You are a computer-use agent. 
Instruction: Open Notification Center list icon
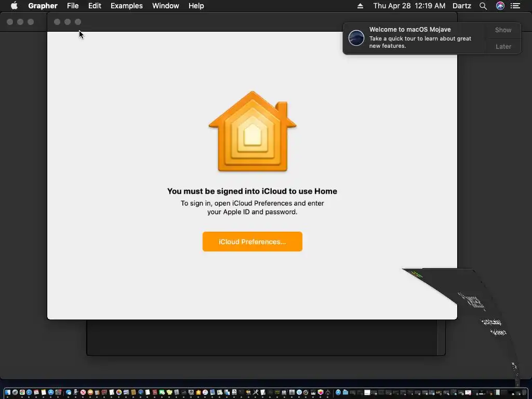[515, 6]
